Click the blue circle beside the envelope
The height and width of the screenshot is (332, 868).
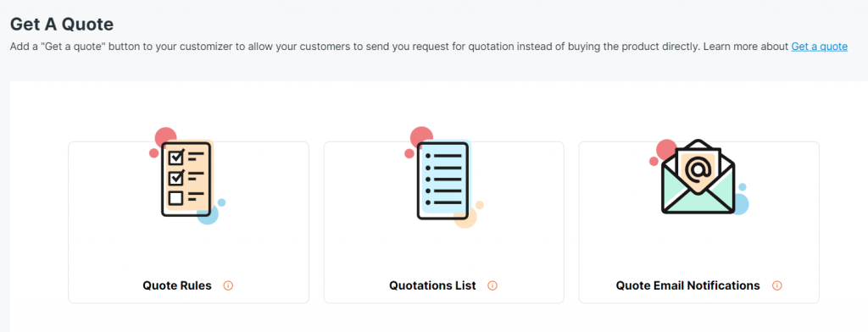point(740,204)
